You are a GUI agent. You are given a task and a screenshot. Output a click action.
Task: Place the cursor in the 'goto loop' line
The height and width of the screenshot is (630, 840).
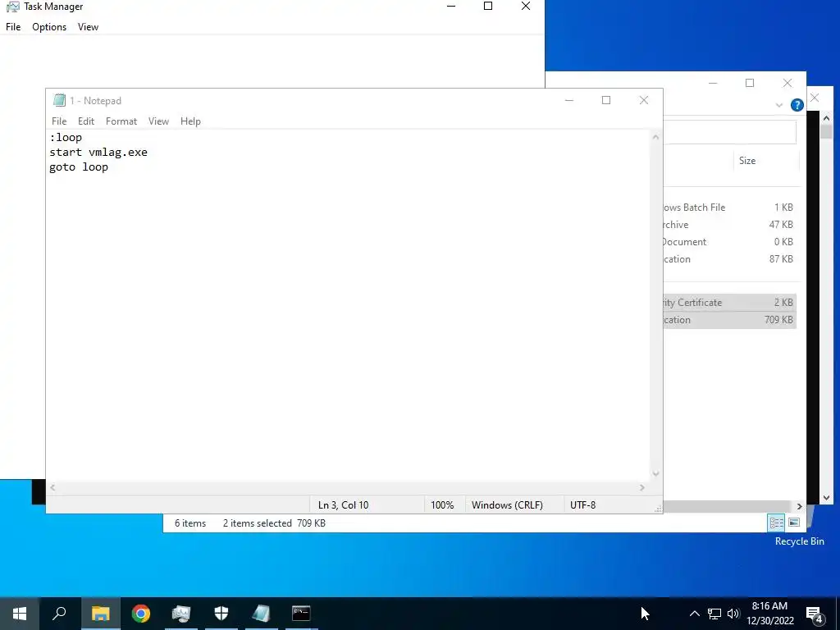tap(79, 167)
